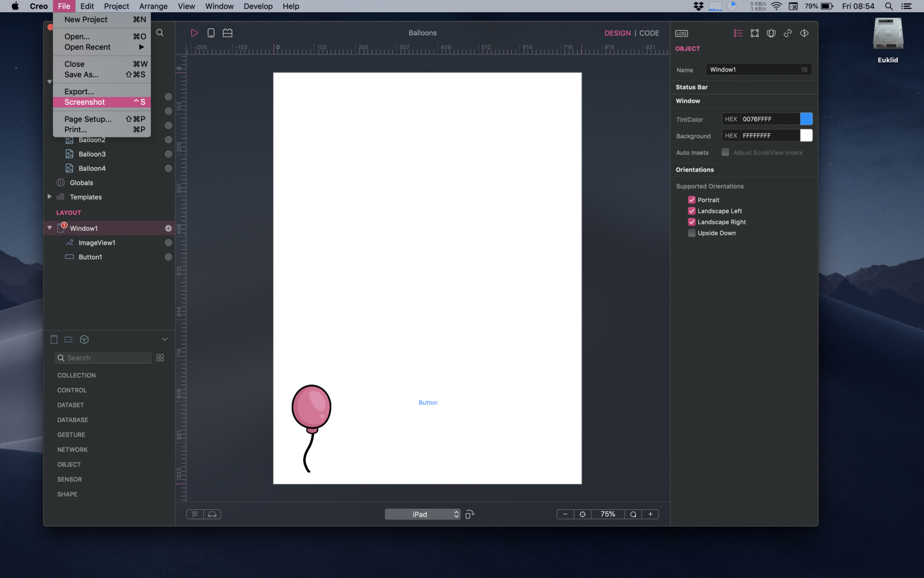Viewport: 924px width, 578px height.
Task: Open the iPad device selector dropdown
Action: [422, 514]
